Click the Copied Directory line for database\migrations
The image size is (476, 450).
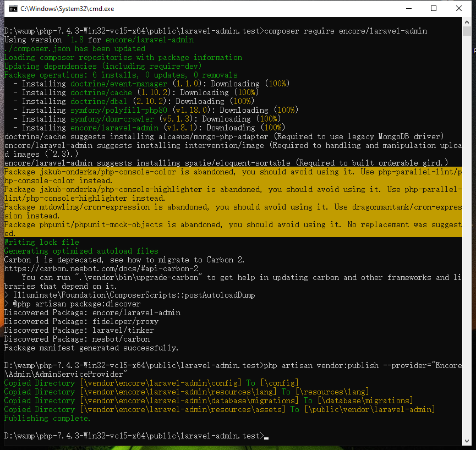point(209,400)
